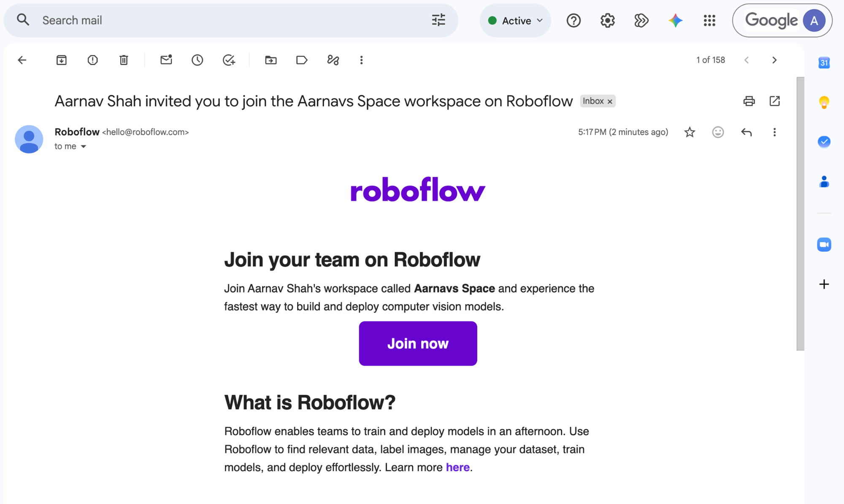Click the "What is Roboflow?" heading
Screen dimensions: 844x504
[310, 402]
